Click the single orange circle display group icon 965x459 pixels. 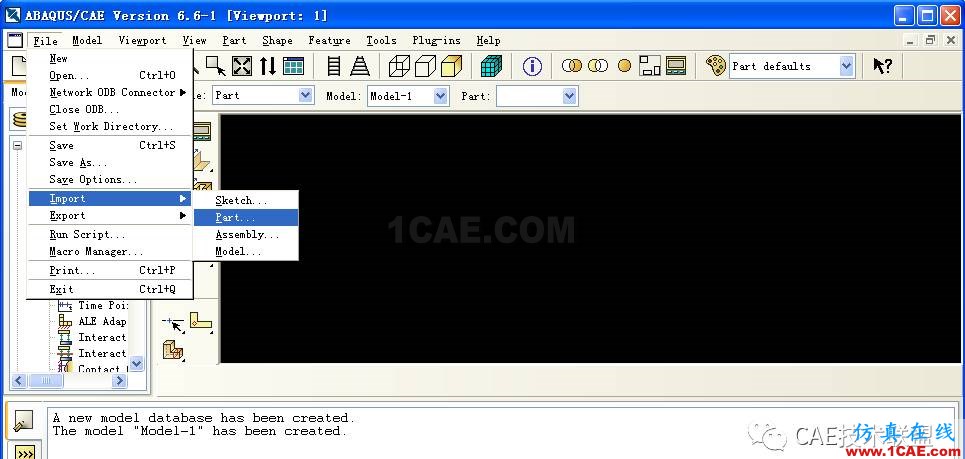[x=624, y=66]
